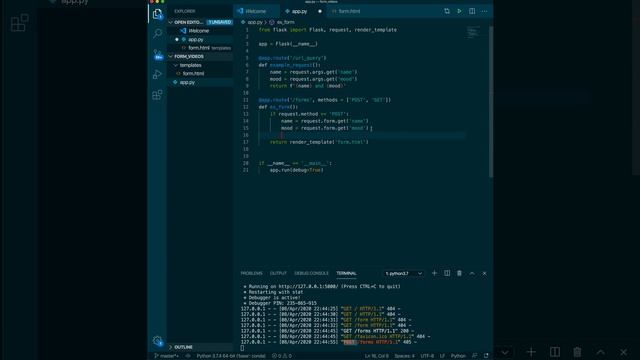The image size is (640, 360).
Task: Open the Output panel tab
Action: [x=278, y=273]
